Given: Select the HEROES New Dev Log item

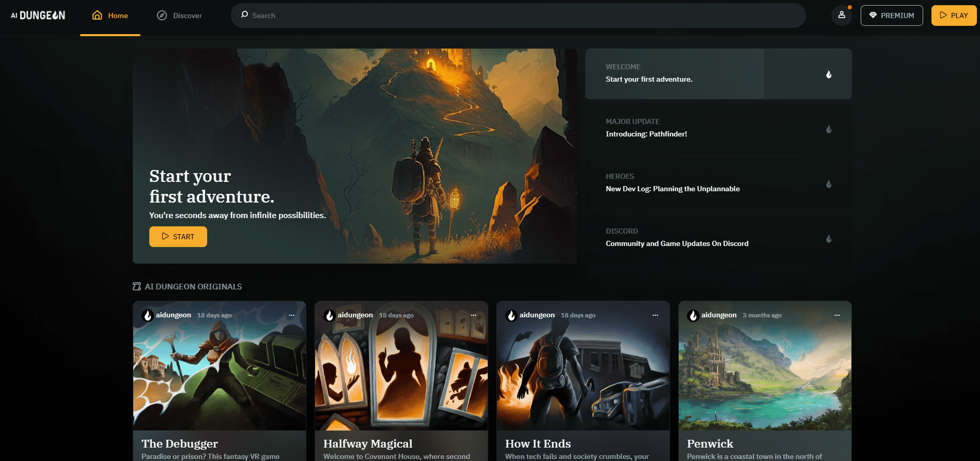Looking at the screenshot, I should pos(718,183).
